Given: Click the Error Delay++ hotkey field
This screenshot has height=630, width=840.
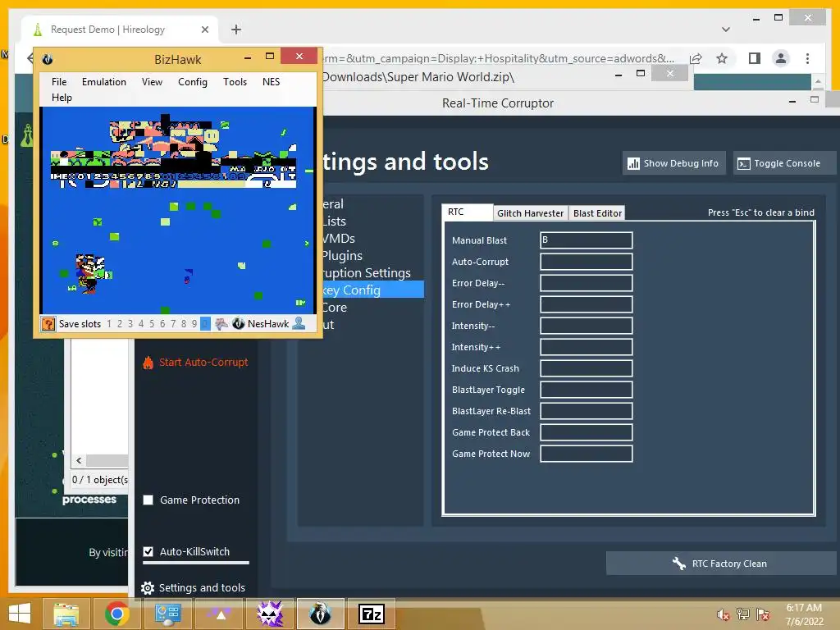Looking at the screenshot, I should tap(586, 304).
